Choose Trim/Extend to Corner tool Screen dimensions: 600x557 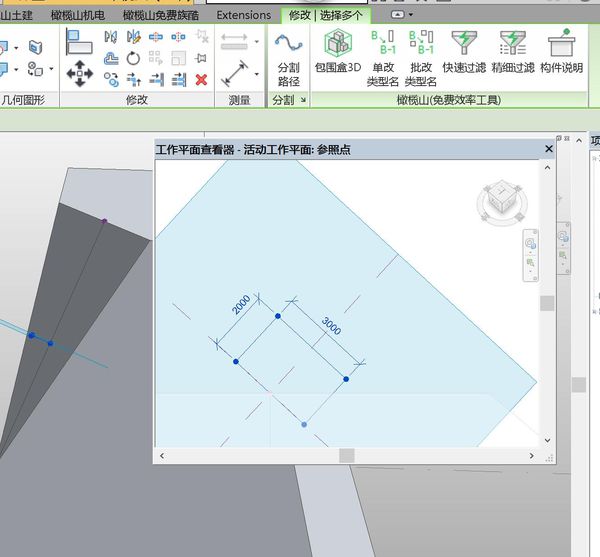134,80
